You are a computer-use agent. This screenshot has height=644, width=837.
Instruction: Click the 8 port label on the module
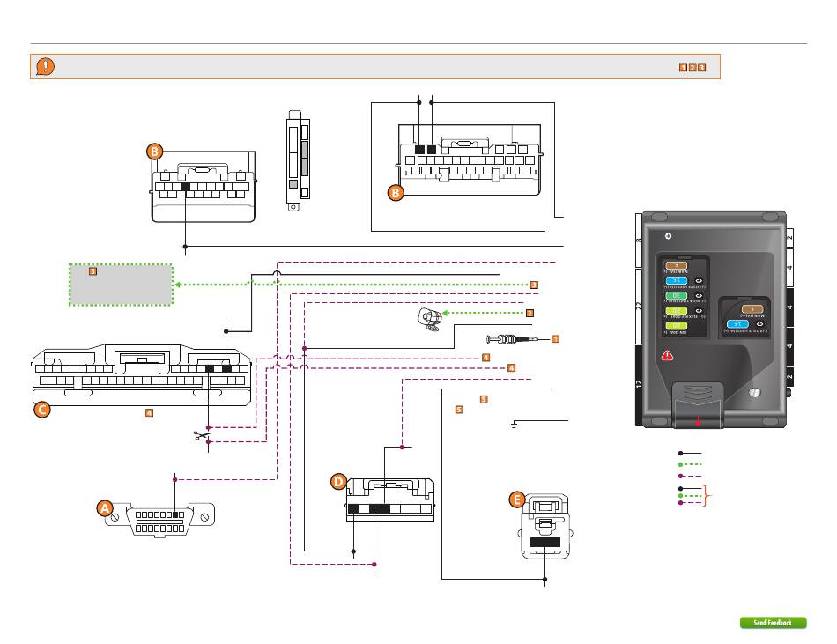(639, 241)
